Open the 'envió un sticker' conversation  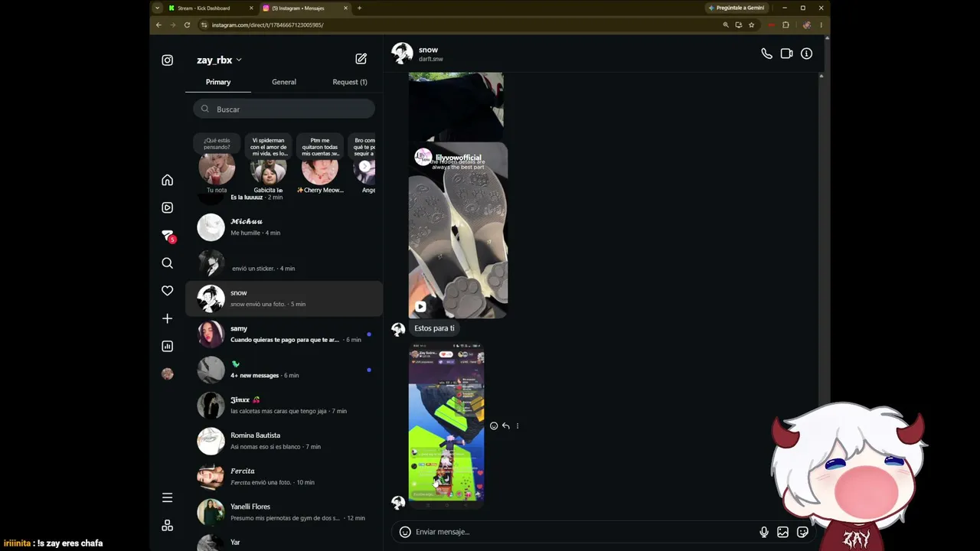point(284,262)
